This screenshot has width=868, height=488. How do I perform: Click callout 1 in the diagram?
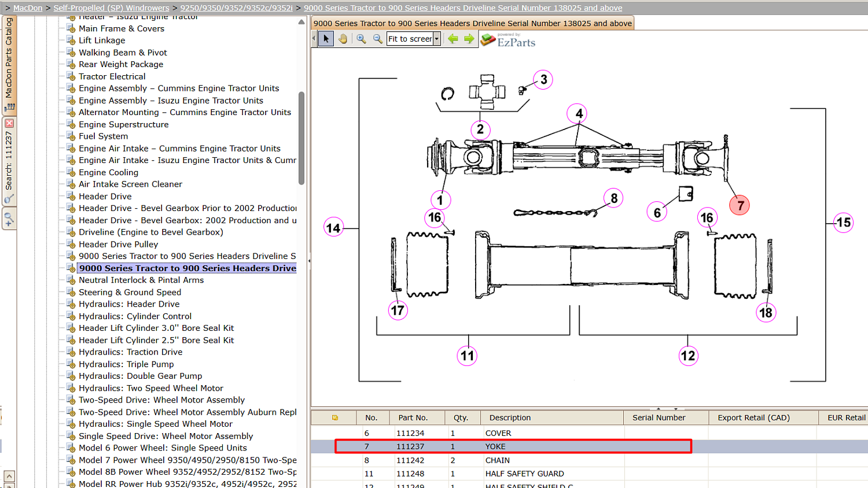click(x=440, y=200)
